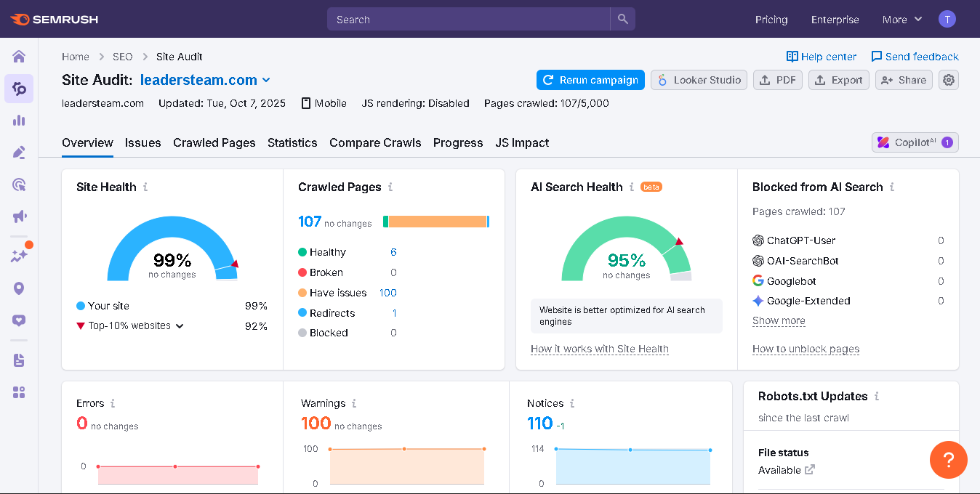This screenshot has width=980, height=494.
Task: Click the Crawled Pages info icon
Action: (390, 187)
